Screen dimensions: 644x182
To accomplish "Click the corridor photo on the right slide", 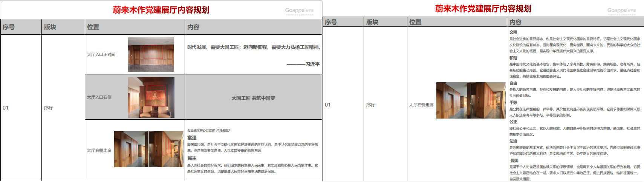I will tap(471, 100).
